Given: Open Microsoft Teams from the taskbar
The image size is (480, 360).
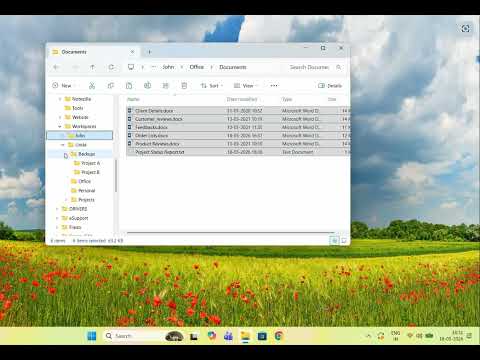Looking at the screenshot, I should click(x=228, y=336).
